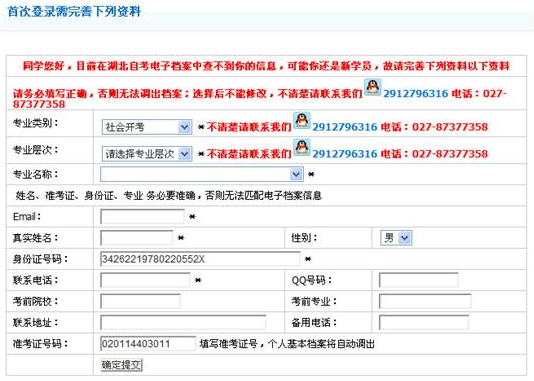Click the Email input field

[x=142, y=217]
